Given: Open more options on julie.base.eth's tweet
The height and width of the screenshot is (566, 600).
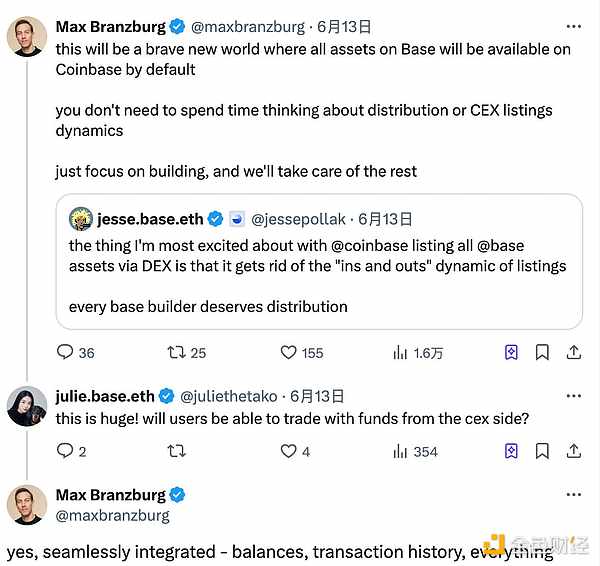Looking at the screenshot, I should pos(573,396).
